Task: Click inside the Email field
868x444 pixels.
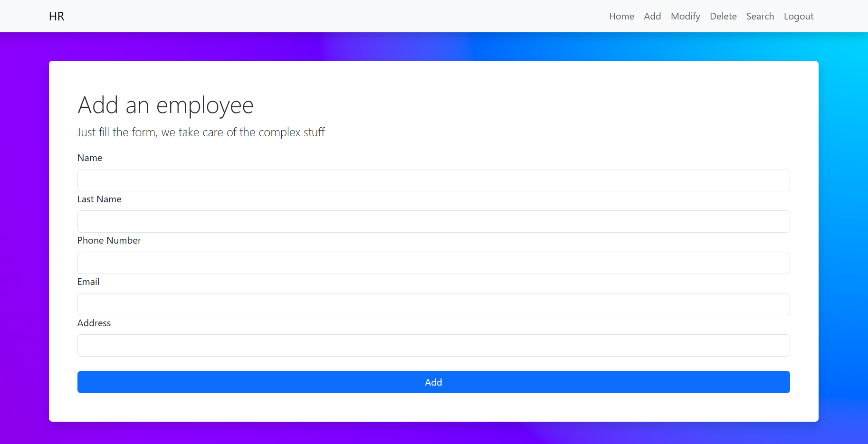Action: tap(433, 304)
